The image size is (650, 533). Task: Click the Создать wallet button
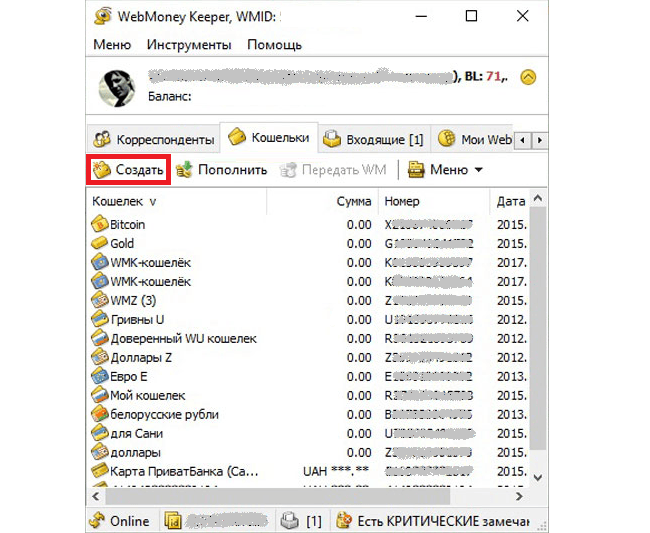[128, 170]
